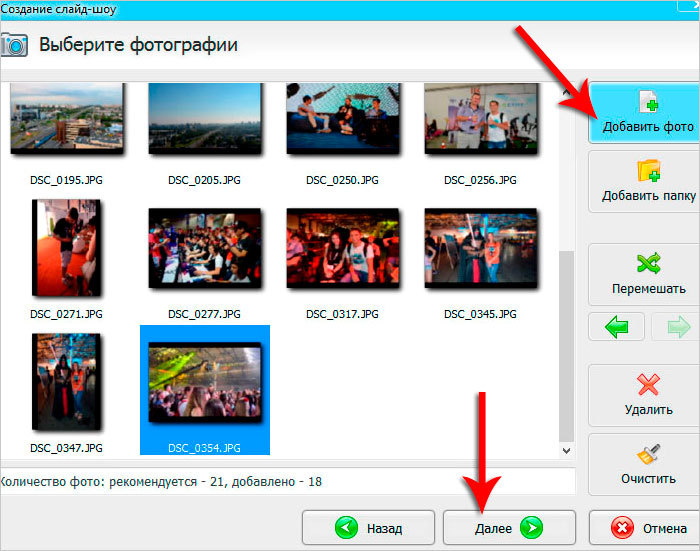Image resolution: width=700 pixels, height=551 pixels.
Task: Move the selected photo right with the faded arrow
Action: pos(676,327)
